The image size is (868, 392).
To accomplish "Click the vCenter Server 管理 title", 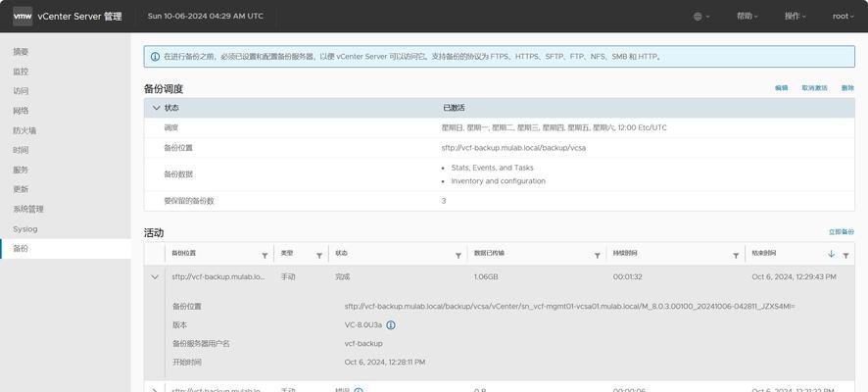I will (x=79, y=17).
